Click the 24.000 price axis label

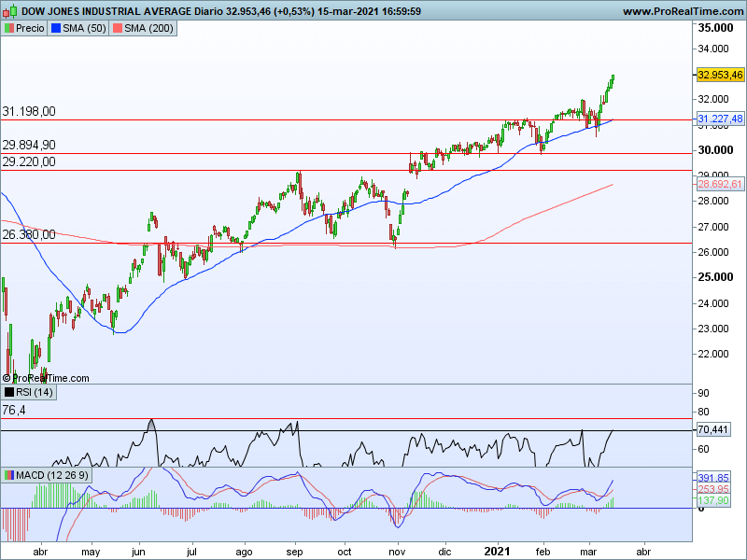click(713, 303)
